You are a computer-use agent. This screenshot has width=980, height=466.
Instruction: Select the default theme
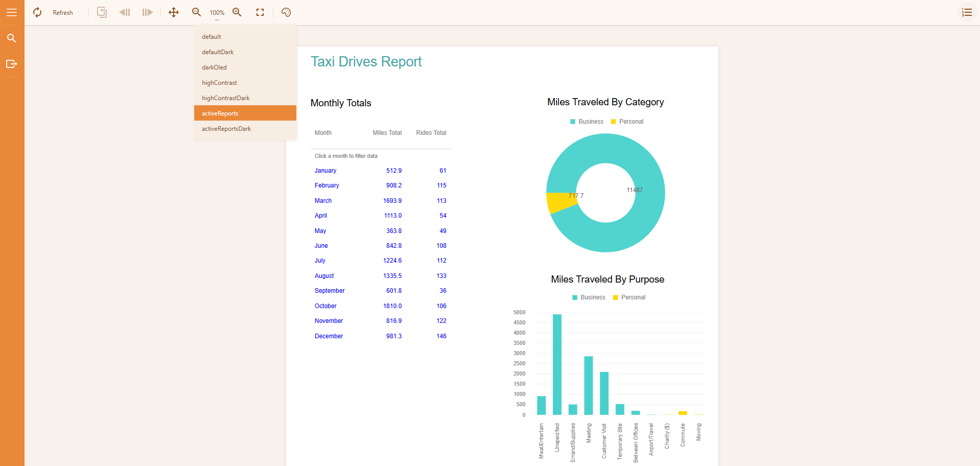245,37
